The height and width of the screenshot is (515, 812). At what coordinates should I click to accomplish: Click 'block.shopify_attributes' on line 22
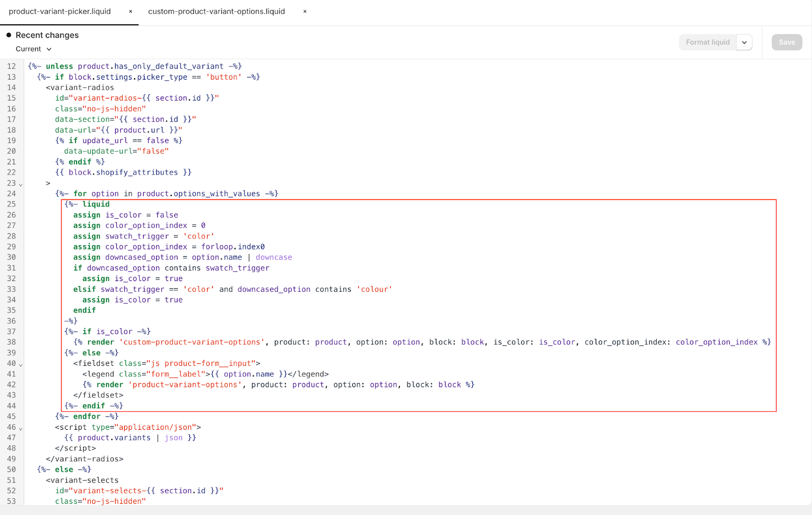[x=123, y=172]
